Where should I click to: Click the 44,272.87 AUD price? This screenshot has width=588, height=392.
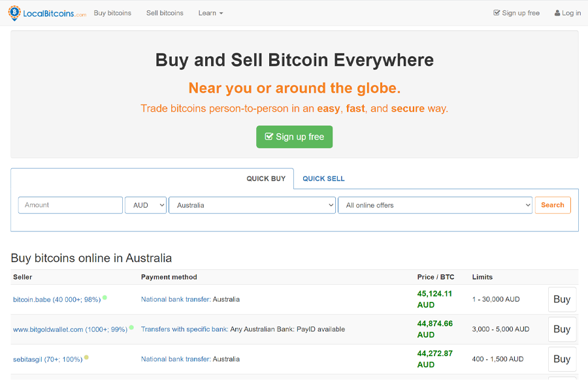coord(435,359)
